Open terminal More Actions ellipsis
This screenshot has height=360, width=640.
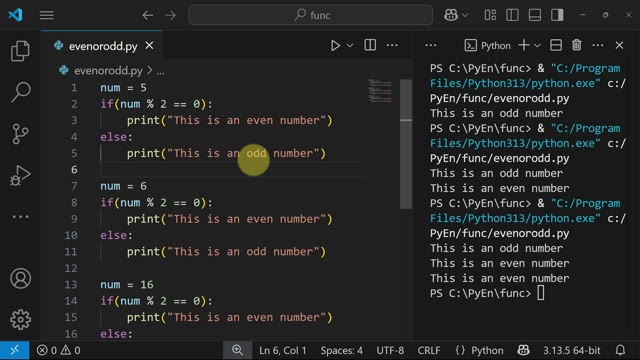click(598, 45)
